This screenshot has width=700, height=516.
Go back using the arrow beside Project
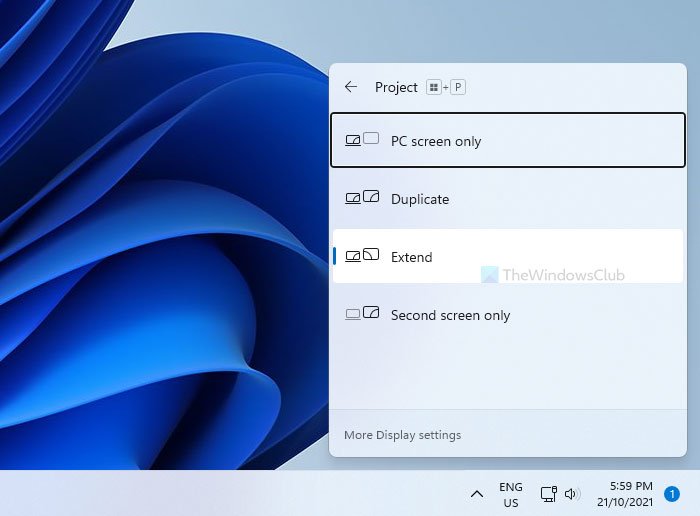[x=351, y=87]
